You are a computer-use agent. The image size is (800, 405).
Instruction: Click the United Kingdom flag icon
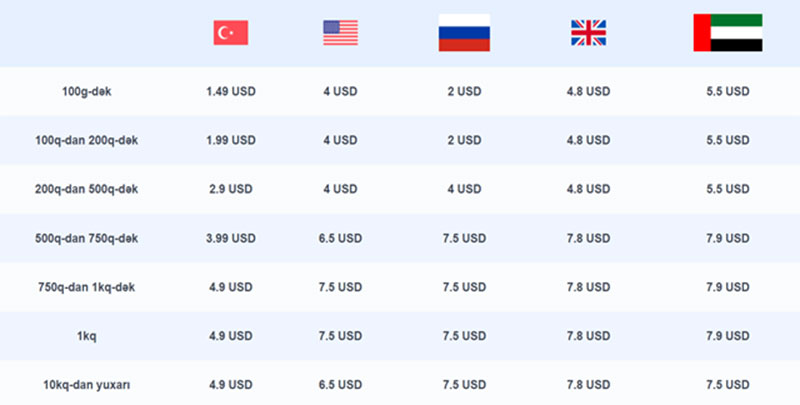[588, 33]
